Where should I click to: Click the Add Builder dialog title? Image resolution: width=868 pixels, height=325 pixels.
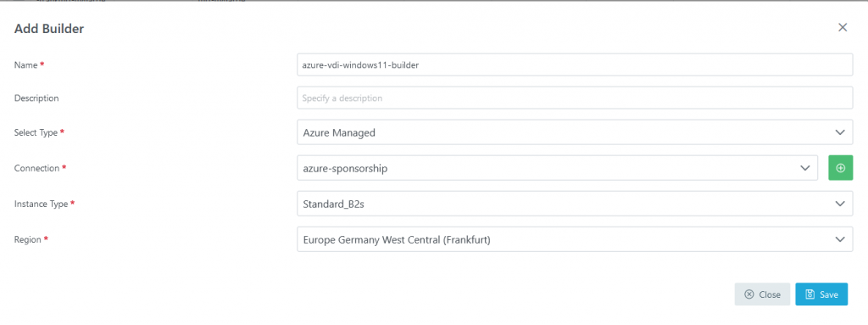[x=48, y=29]
